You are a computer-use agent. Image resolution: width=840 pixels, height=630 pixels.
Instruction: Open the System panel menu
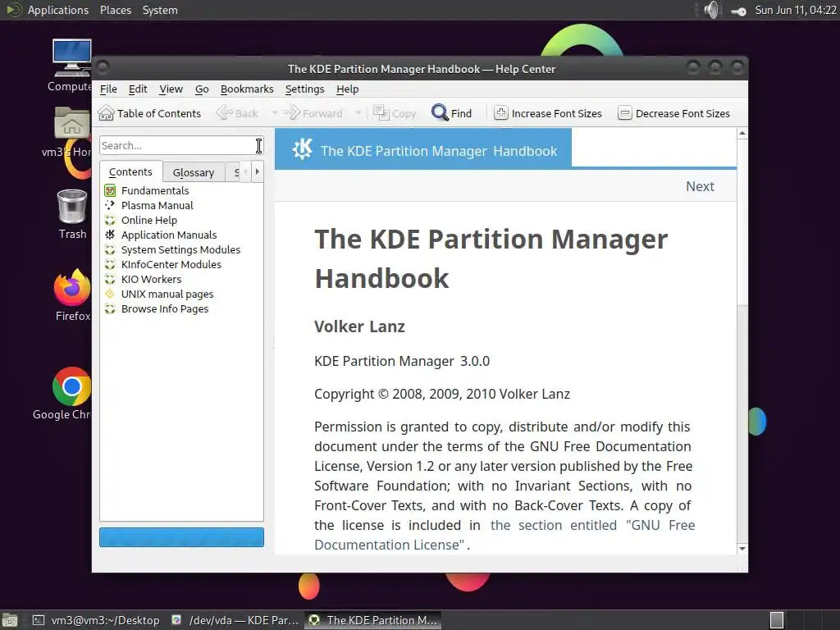160,10
